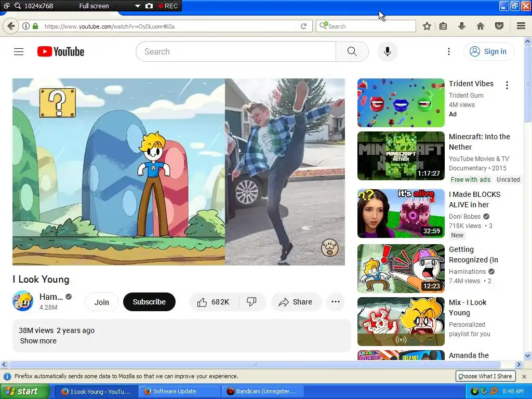Click the video player area
This screenshot has height=399, width=532.
pos(179,172)
